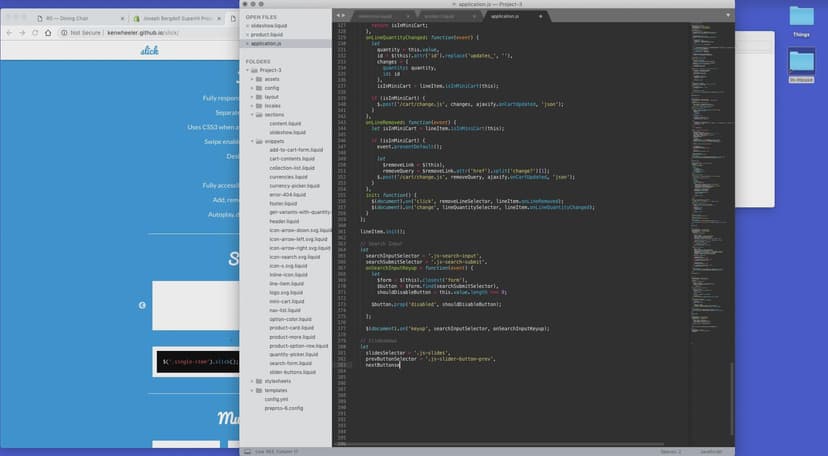Open the tab list dropdown arrow

coord(726,16)
